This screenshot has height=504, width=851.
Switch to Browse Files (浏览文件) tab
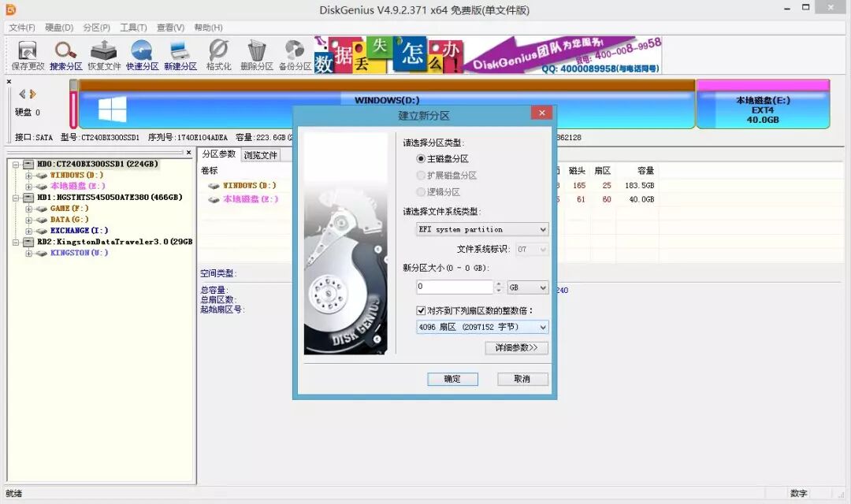[x=261, y=155]
